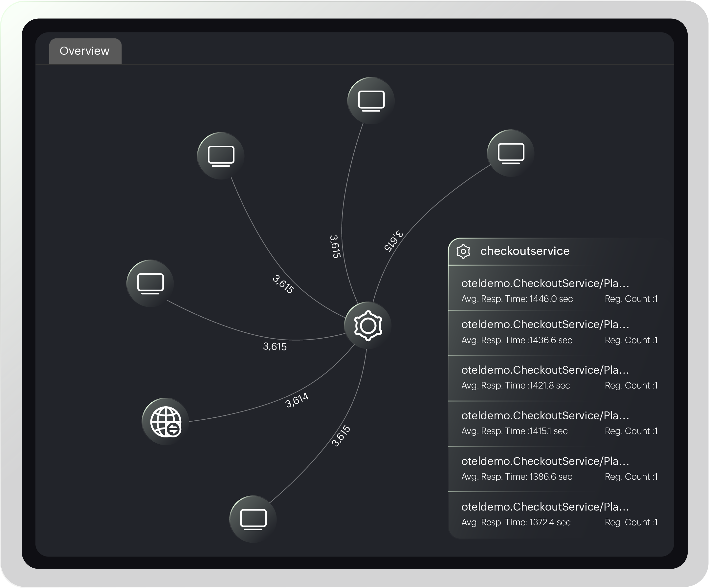Click 3,615 label on upper-right node edge
The height and width of the screenshot is (588, 709).
coord(393,241)
